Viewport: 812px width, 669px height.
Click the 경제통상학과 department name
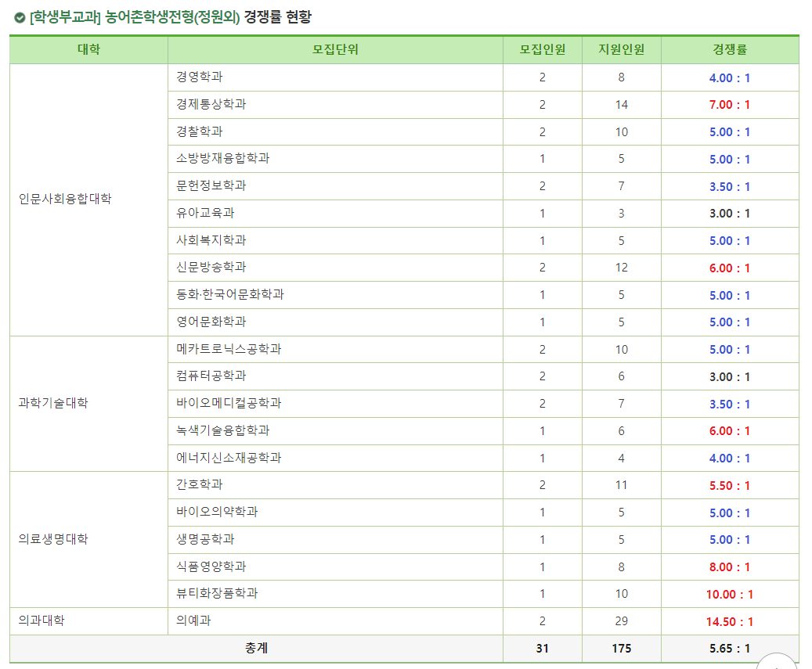[211, 105]
